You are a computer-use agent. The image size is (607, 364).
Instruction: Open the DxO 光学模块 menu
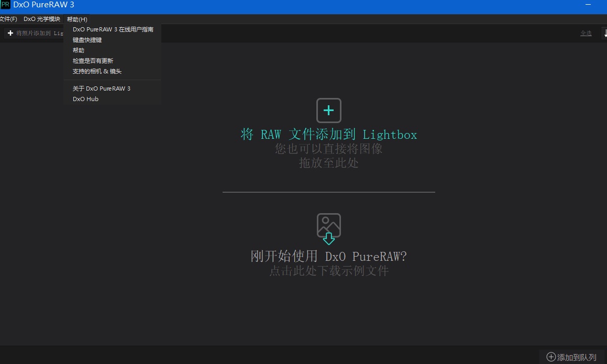point(42,19)
